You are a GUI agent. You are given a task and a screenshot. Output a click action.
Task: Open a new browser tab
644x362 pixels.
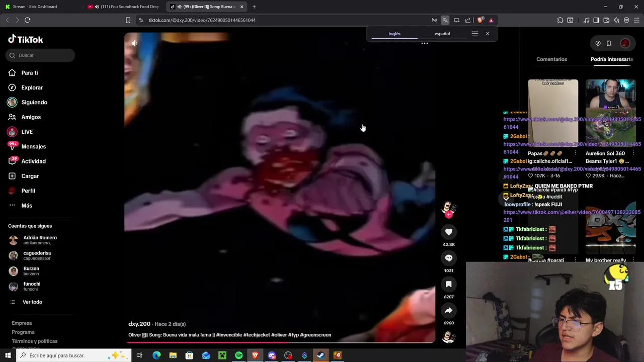(254, 7)
